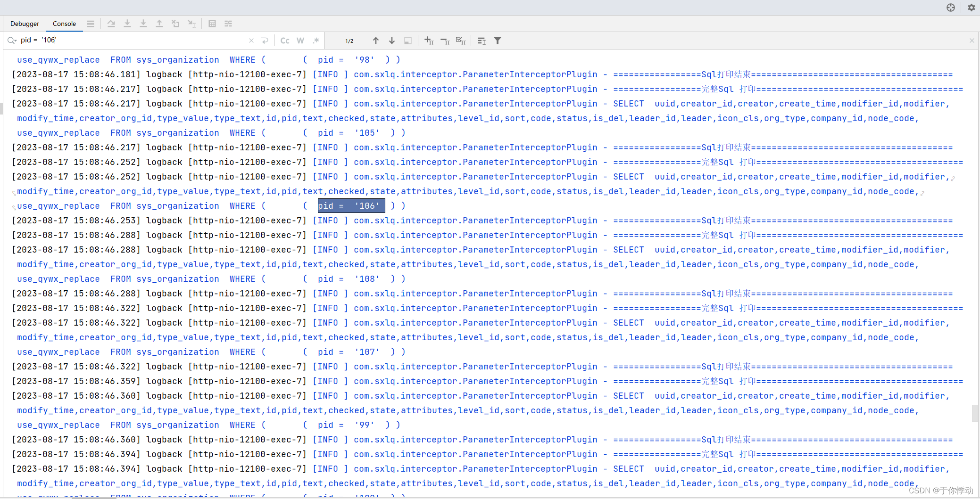Click the Step Out toolbar icon
Image resolution: width=980 pixels, height=499 pixels.
(159, 24)
